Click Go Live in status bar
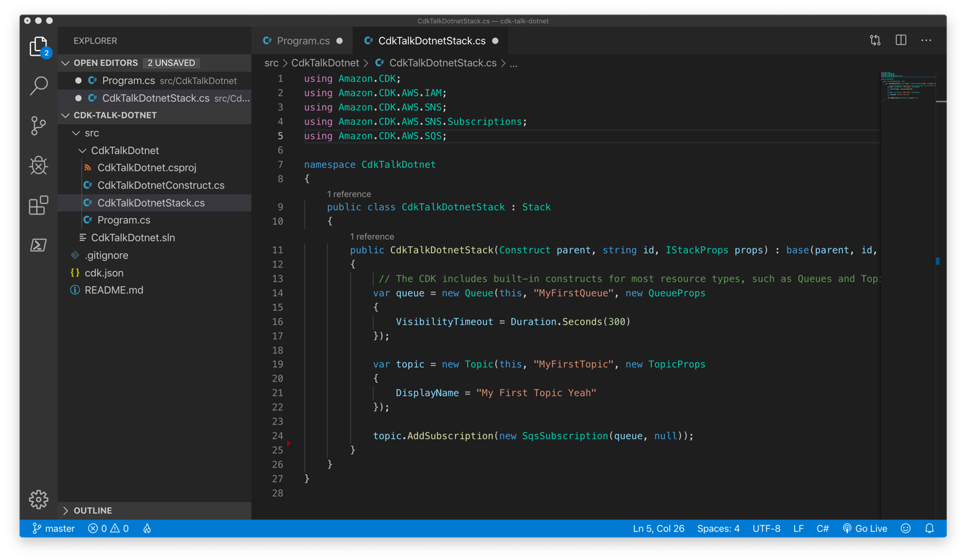 coord(865,529)
